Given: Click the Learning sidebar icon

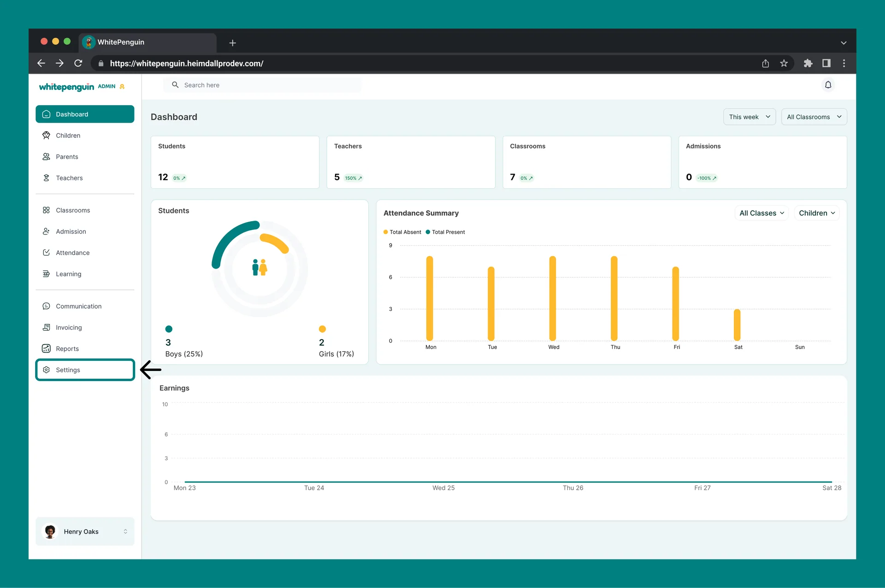Looking at the screenshot, I should coord(46,273).
